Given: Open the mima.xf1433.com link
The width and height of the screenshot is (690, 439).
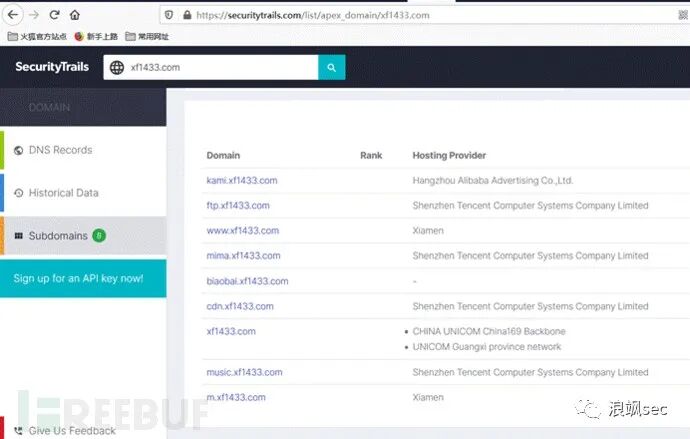Looking at the screenshot, I should [x=243, y=256].
